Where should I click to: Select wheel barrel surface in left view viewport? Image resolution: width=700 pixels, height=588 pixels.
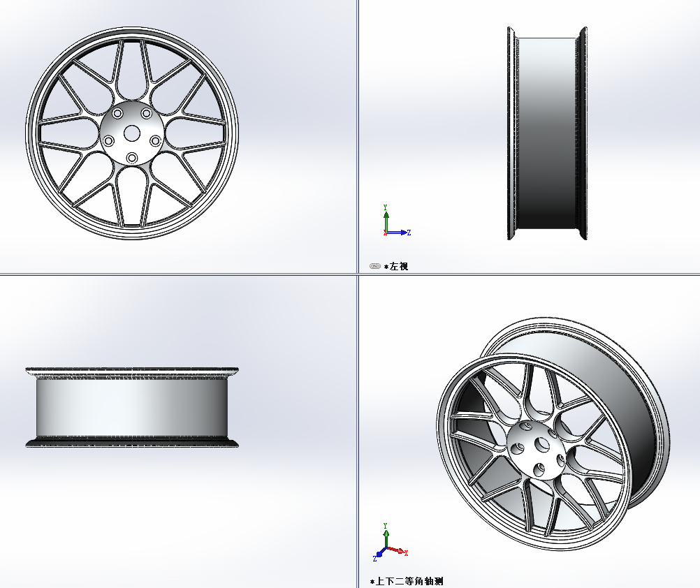[546, 133]
